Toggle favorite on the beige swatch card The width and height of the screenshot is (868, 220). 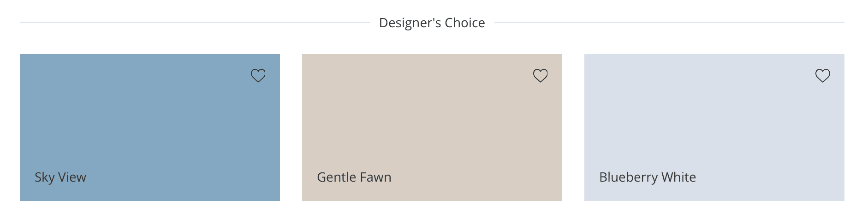point(540,75)
